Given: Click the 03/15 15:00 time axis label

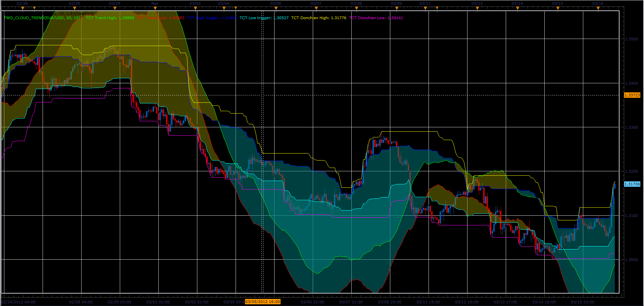Looking at the screenshot, I should click(x=582, y=302).
